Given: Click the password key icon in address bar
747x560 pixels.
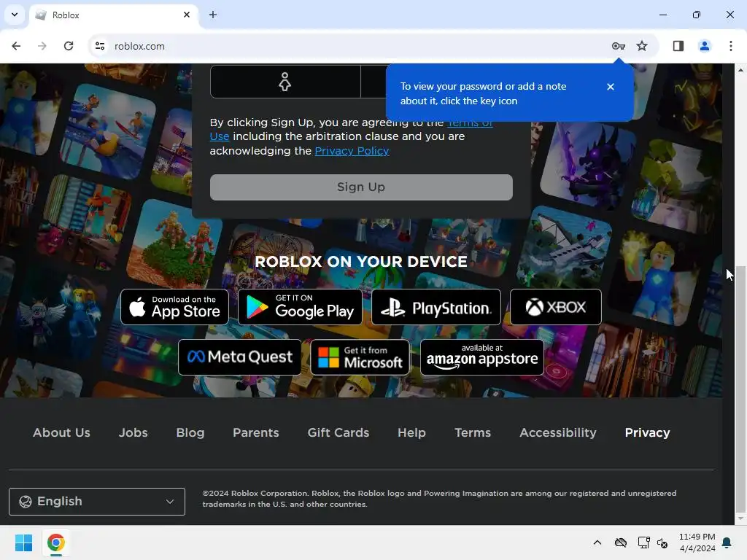Looking at the screenshot, I should (619, 46).
